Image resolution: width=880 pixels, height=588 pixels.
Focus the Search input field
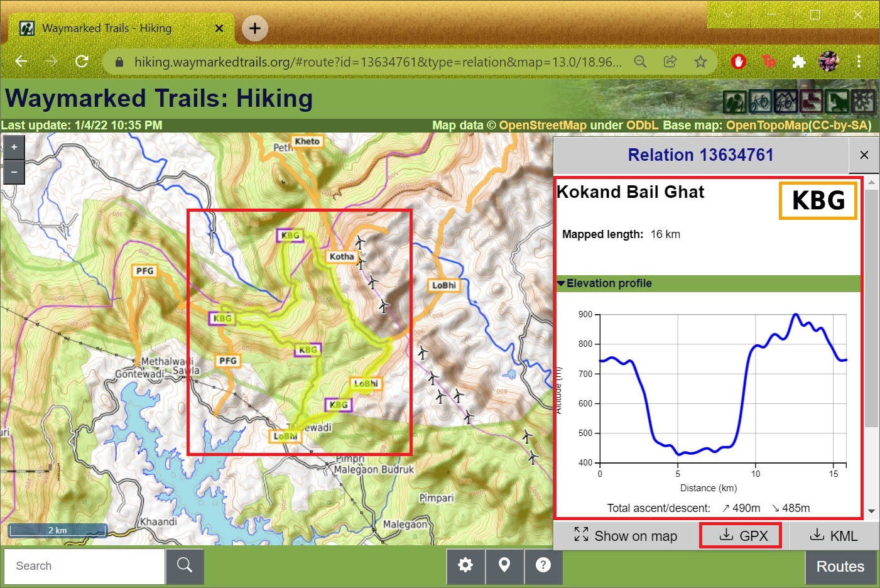point(85,566)
